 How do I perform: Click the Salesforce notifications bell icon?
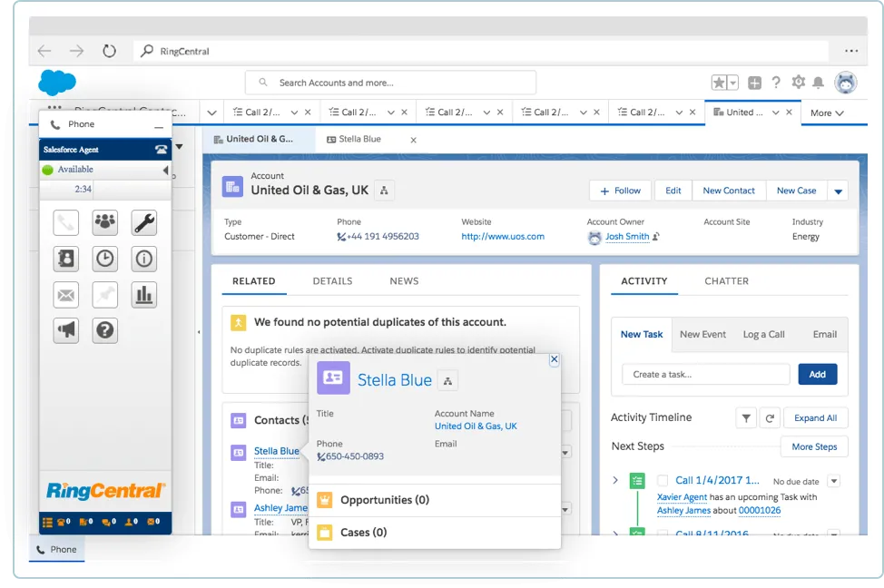click(x=818, y=83)
